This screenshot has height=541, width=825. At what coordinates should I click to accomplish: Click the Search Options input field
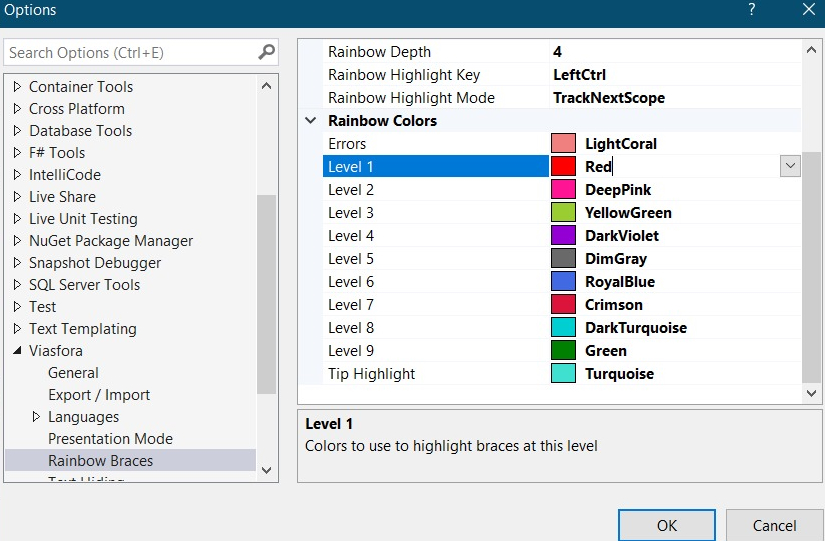click(130, 52)
